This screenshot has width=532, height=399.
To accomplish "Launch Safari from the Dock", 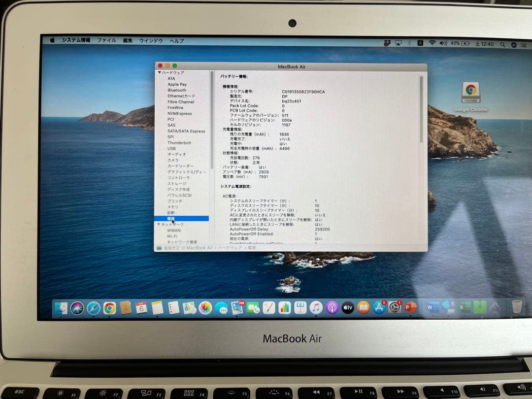I will (x=94, y=307).
